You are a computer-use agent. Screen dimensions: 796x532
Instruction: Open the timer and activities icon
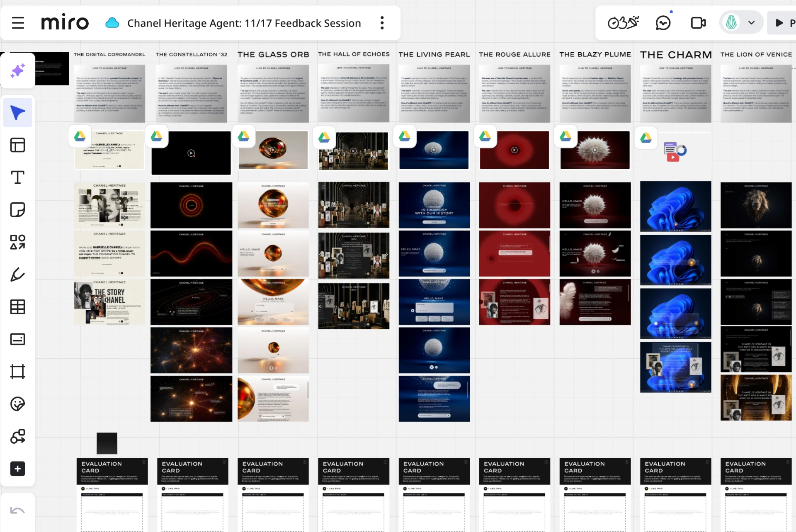point(623,23)
